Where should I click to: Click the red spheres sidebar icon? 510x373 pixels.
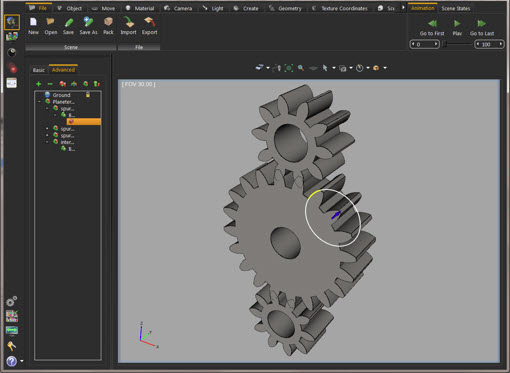pyautogui.click(x=12, y=68)
